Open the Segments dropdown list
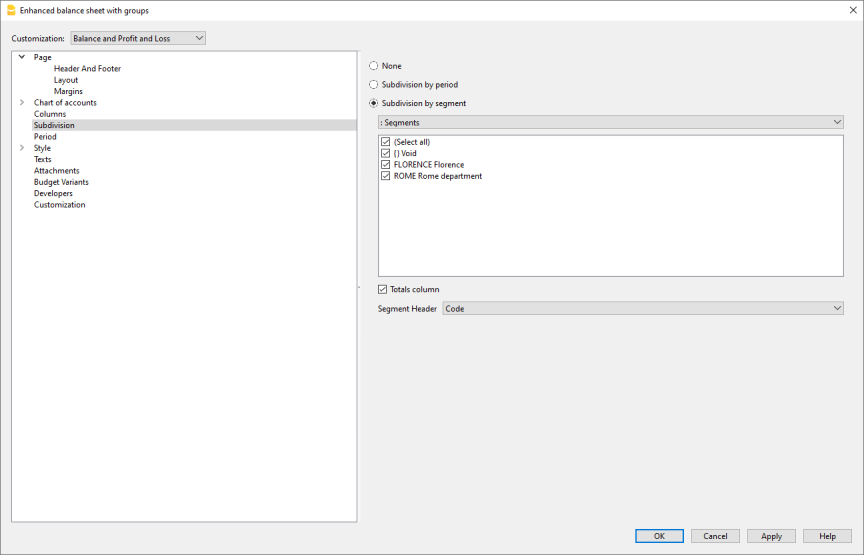This screenshot has height=555, width=864. (610, 122)
